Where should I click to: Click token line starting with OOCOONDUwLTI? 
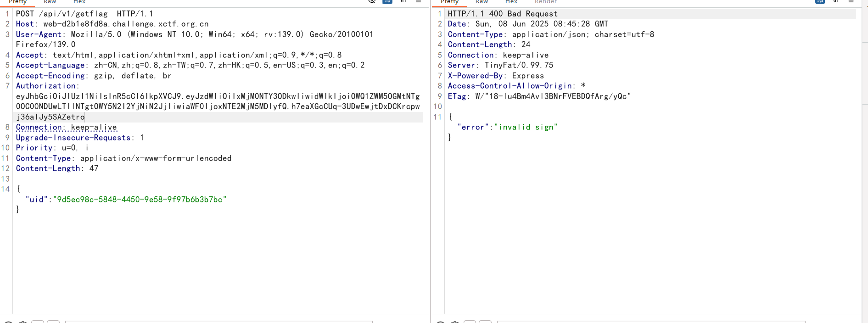coord(218,106)
